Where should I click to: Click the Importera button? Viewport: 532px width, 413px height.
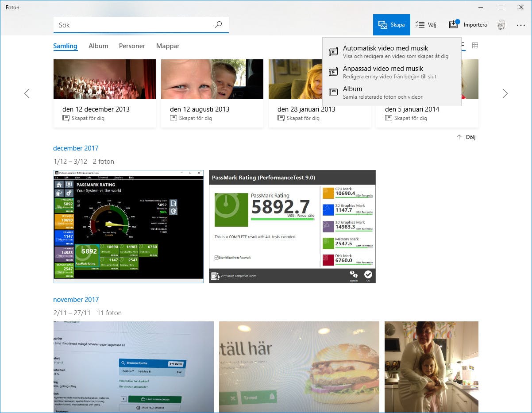coord(468,25)
